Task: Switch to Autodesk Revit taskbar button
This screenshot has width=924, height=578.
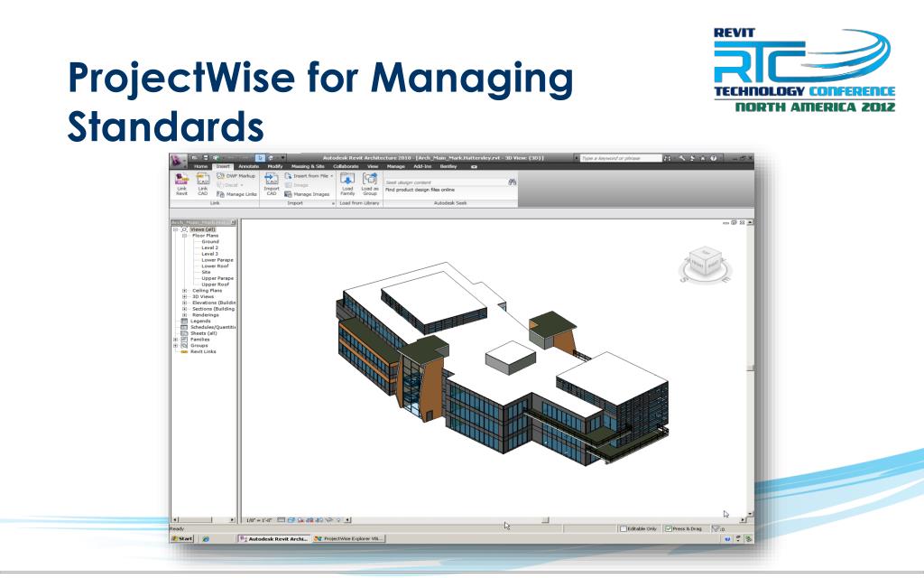Action: pyautogui.click(x=274, y=538)
